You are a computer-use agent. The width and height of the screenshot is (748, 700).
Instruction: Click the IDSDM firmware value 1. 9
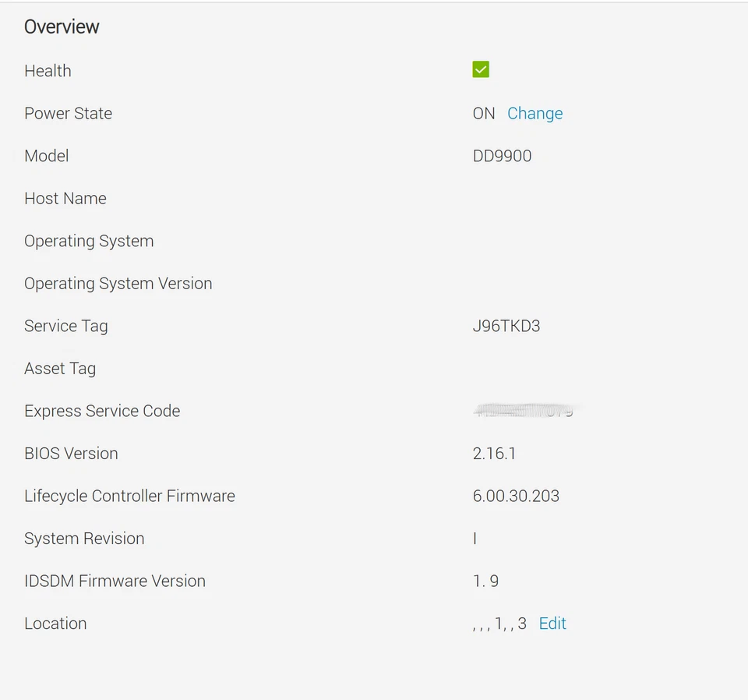pyautogui.click(x=485, y=581)
